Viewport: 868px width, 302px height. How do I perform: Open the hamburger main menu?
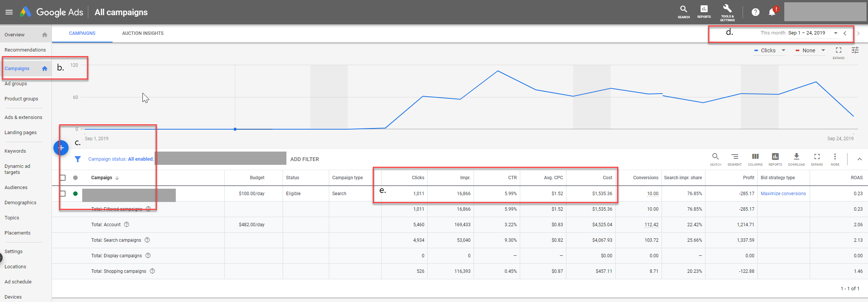[x=9, y=12]
